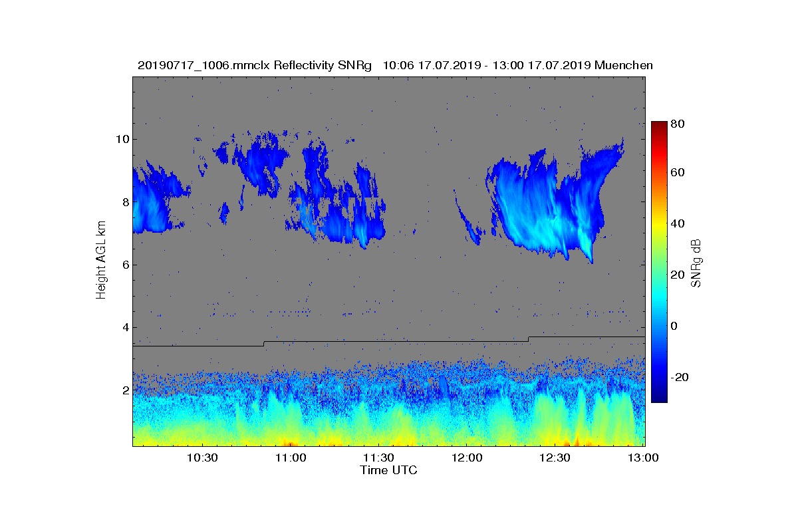Click the 'Time UTC' x-axis label
Viewport: 798px width, 532px height.
point(389,470)
